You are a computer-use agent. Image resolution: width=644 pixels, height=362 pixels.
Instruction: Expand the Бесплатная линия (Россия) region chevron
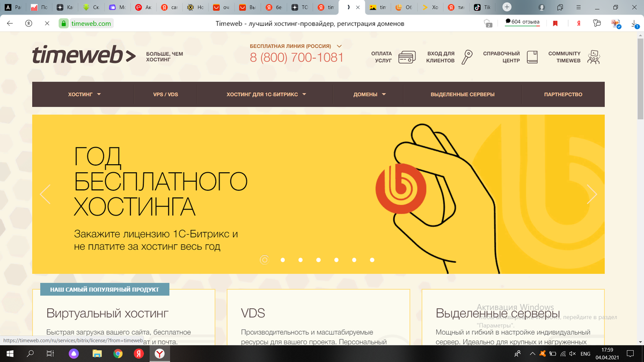tap(339, 46)
